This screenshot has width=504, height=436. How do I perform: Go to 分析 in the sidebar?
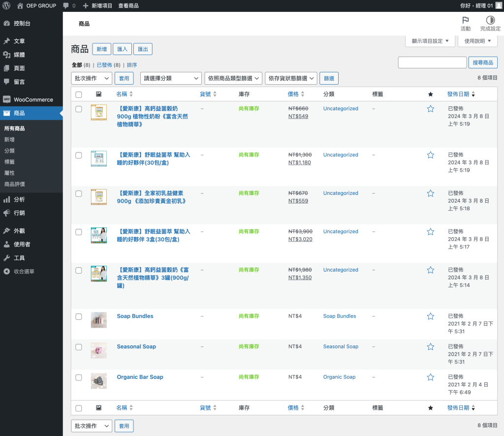tap(19, 199)
